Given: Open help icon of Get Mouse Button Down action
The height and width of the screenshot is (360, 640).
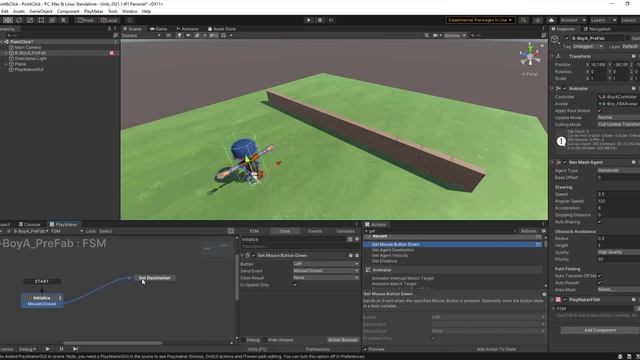Looking at the screenshot, I should (351, 256).
